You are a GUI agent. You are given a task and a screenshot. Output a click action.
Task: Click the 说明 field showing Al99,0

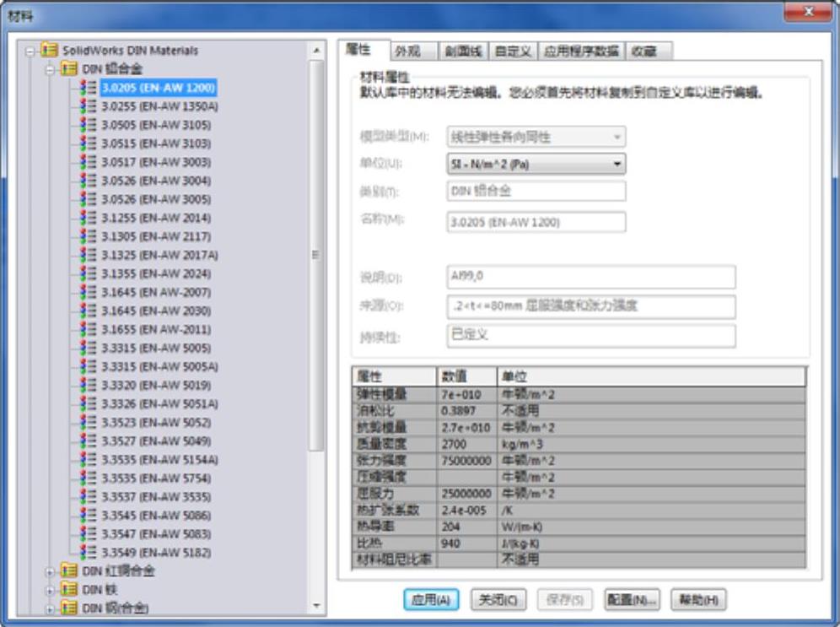591,277
